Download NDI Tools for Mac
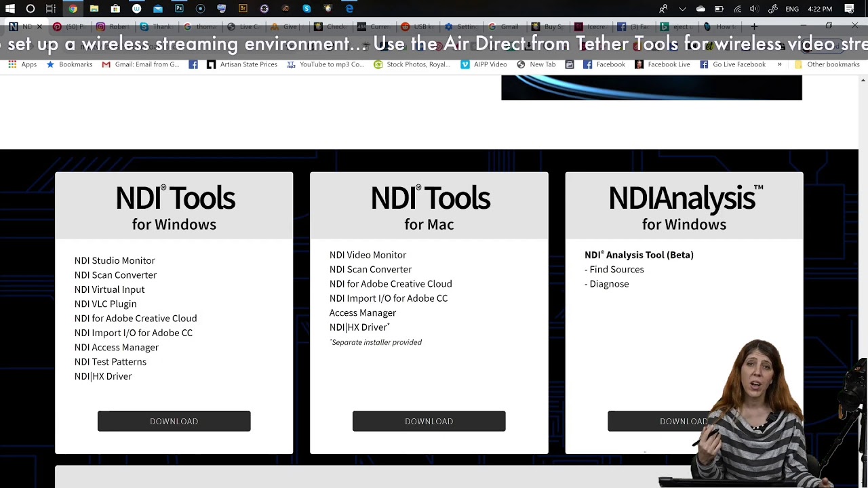Screen dimensions: 868x488 pos(429,421)
